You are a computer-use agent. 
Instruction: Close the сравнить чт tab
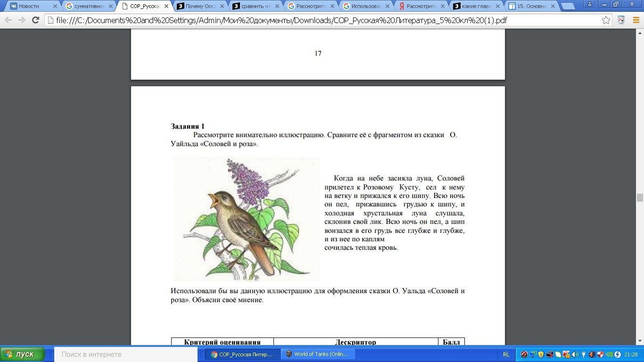(x=278, y=6)
